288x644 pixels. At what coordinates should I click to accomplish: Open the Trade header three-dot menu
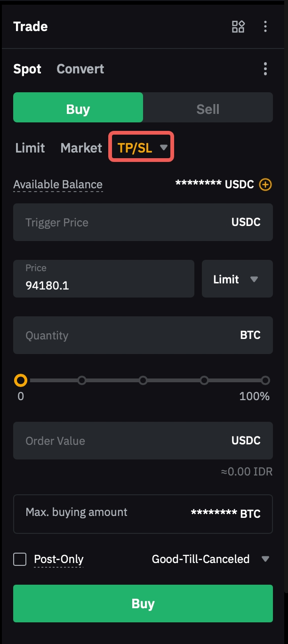(265, 27)
